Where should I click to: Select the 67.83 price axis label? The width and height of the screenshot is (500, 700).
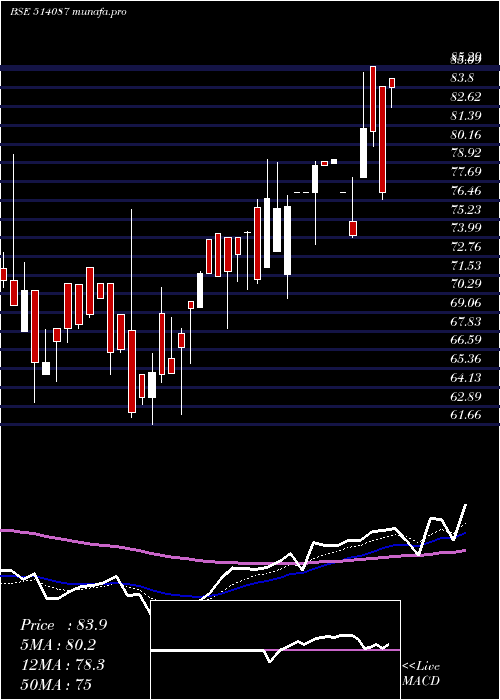point(467,321)
